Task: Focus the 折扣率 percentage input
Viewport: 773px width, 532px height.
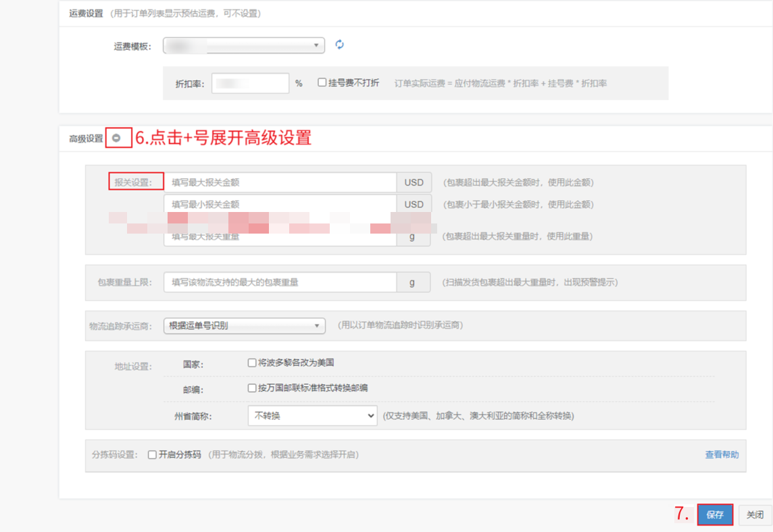Action: coord(250,84)
